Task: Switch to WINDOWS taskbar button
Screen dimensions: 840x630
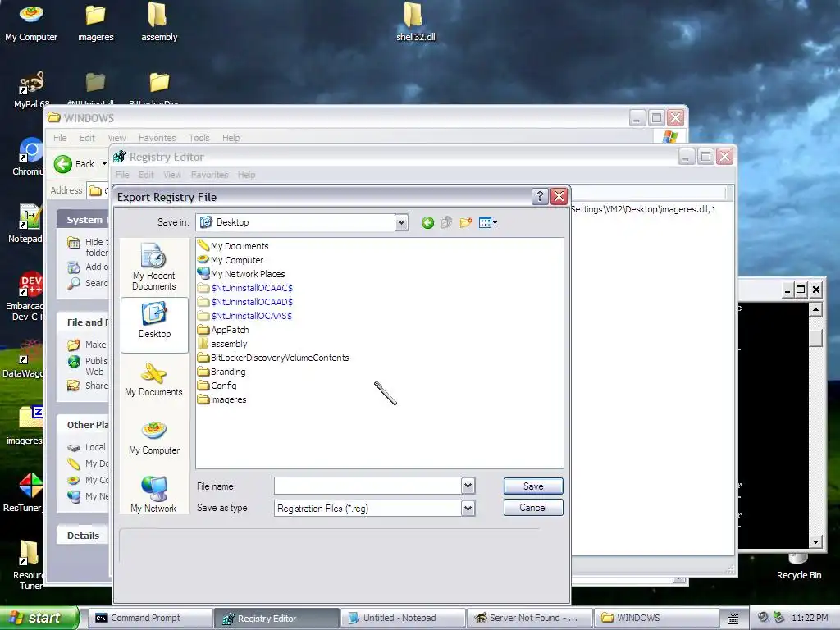Action: click(656, 619)
